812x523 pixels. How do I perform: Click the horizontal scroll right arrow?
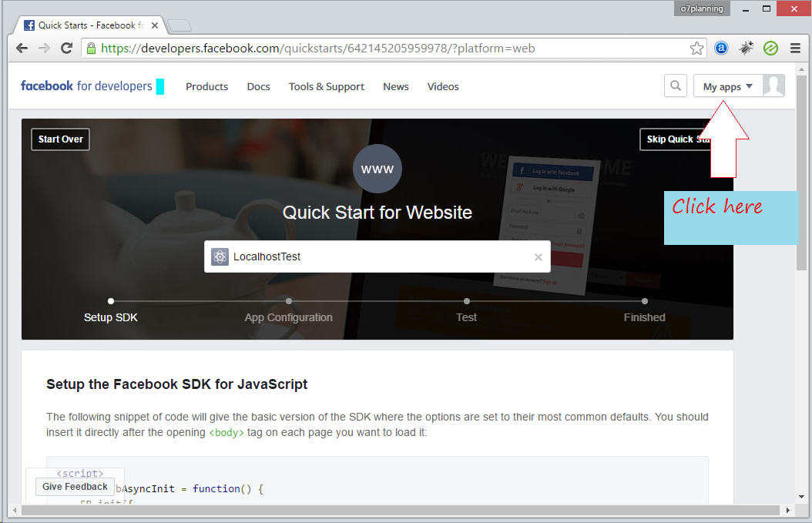[x=787, y=510]
